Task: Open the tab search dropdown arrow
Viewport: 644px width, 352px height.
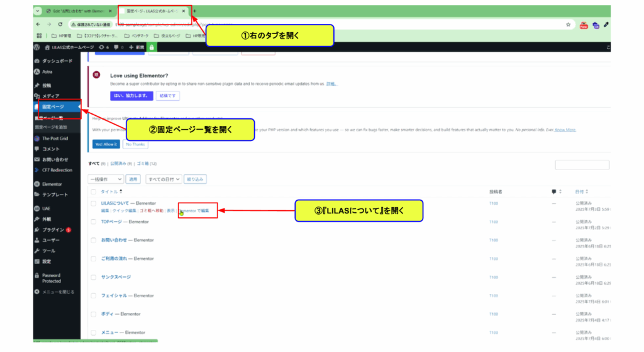Action: pyautogui.click(x=37, y=11)
